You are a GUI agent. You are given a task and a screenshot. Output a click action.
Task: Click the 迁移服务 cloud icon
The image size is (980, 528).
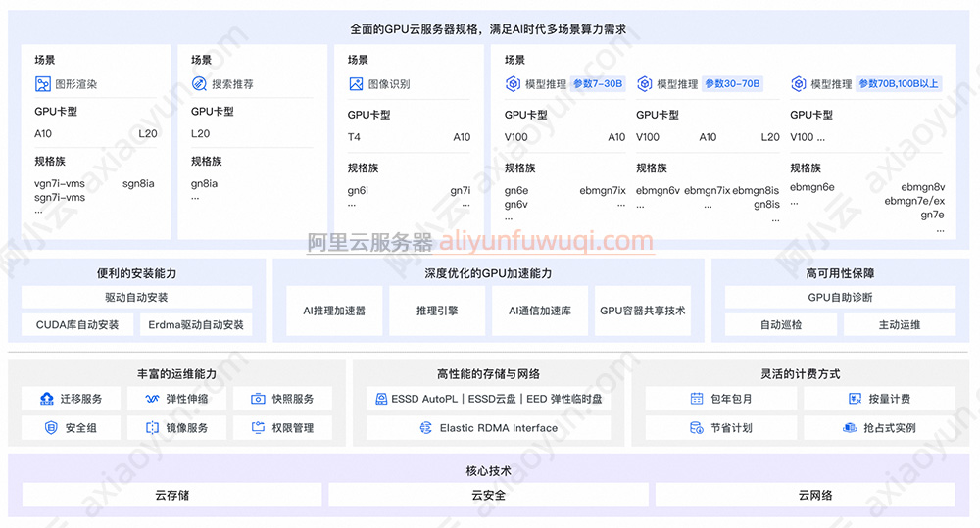[47, 399]
